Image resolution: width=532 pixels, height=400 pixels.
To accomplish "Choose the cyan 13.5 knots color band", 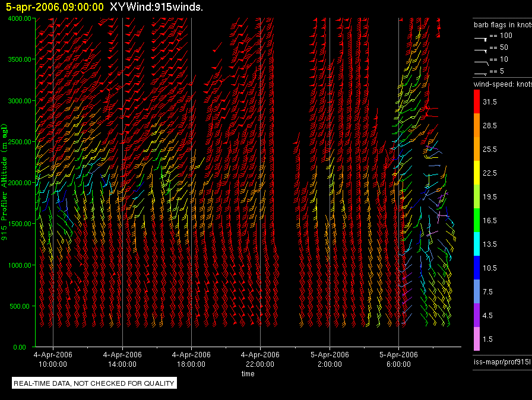I will (476, 244).
